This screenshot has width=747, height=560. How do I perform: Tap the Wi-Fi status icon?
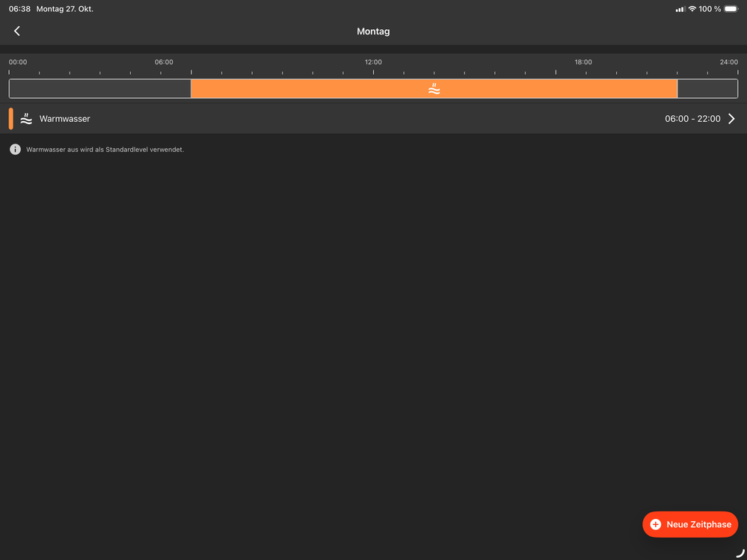692,9
